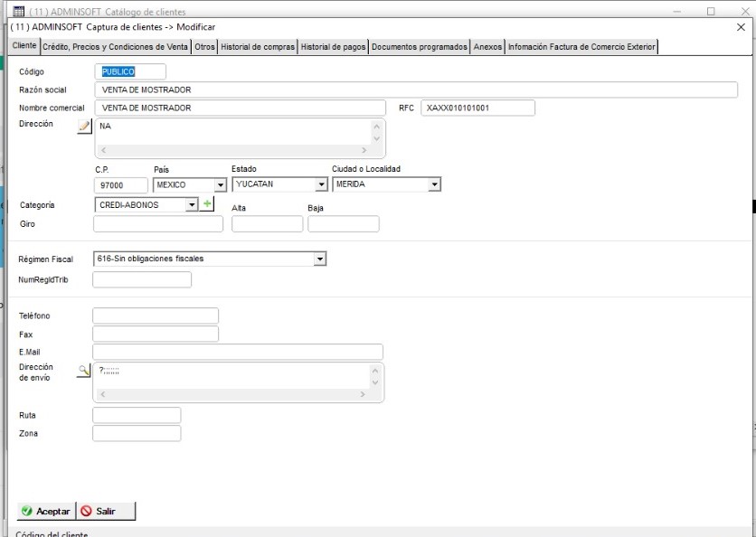The image size is (756, 537).
Task: Click into the RFC input field
Action: click(x=477, y=108)
